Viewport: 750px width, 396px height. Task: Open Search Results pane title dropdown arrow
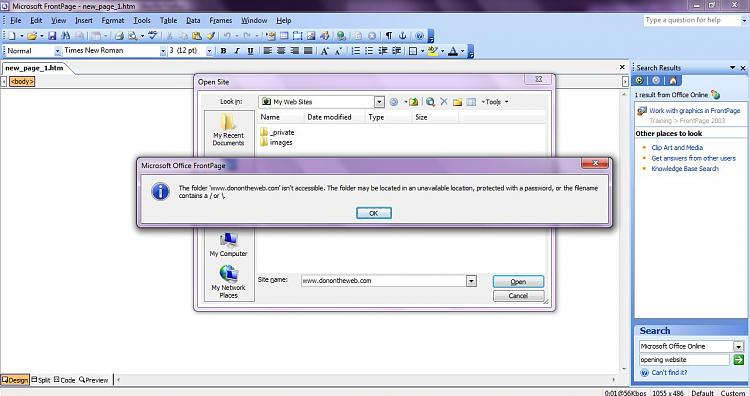[x=732, y=68]
